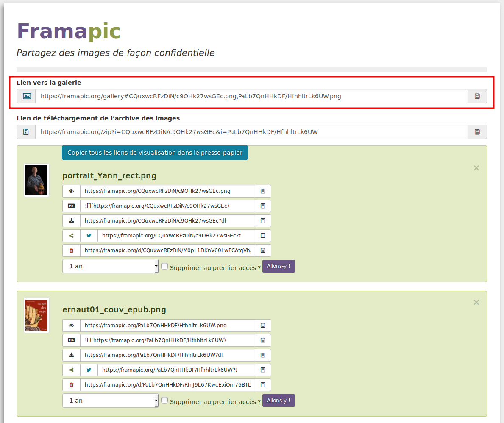Copy markdown link of portrait_Yann_rect.png

(x=263, y=206)
